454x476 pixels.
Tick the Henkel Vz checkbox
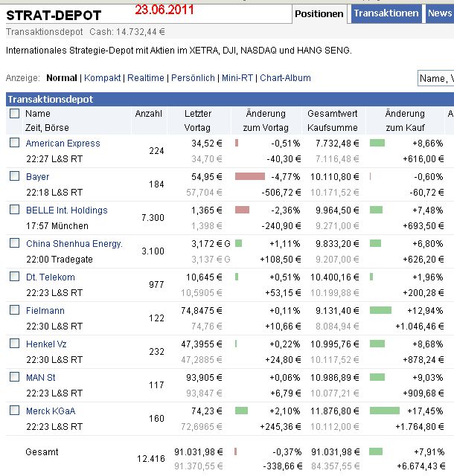click(15, 343)
